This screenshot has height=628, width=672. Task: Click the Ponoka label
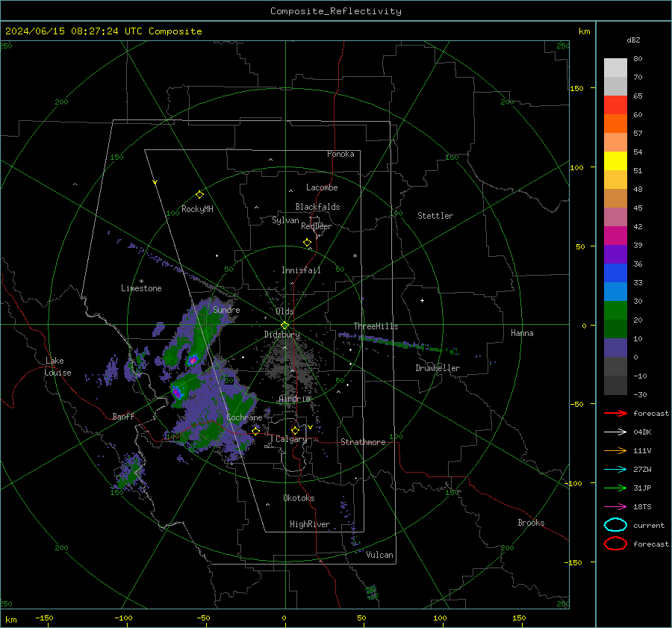(x=340, y=154)
